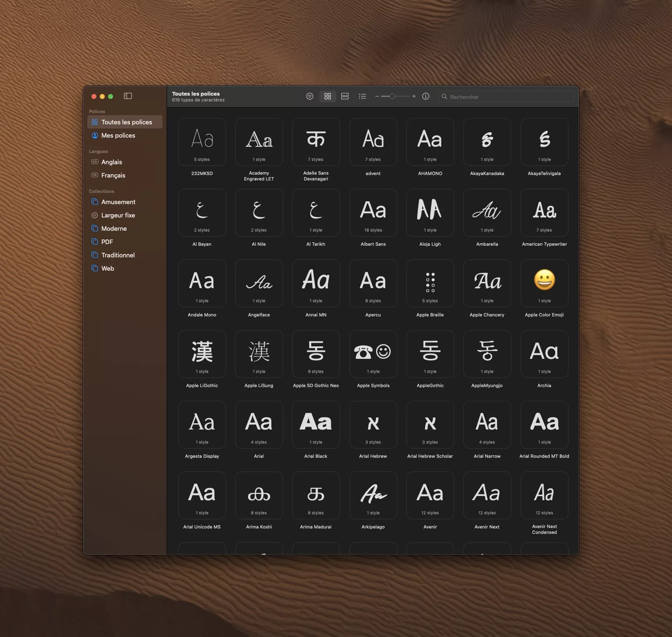Switch to grid view
Viewport: 672px width, 637px height.
click(x=327, y=96)
